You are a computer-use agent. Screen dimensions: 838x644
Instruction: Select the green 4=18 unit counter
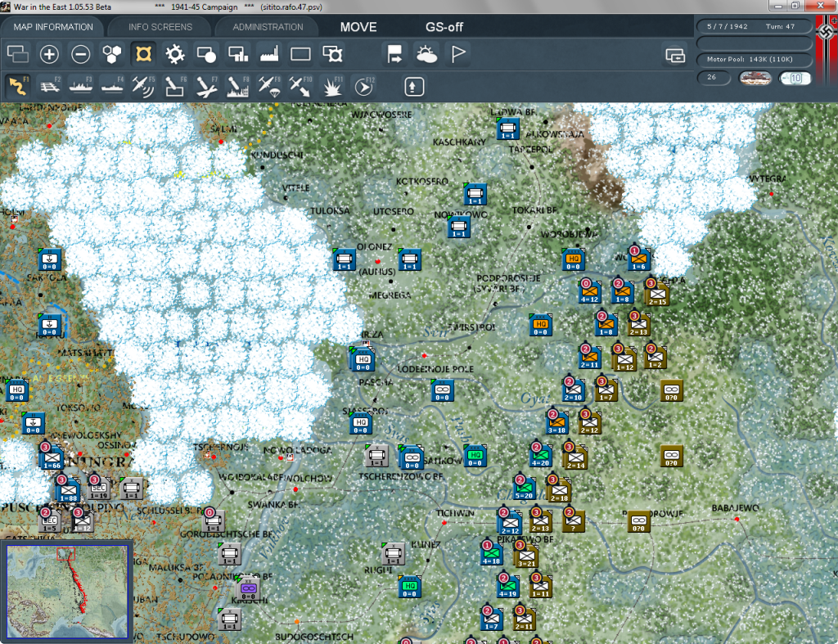pyautogui.click(x=492, y=552)
